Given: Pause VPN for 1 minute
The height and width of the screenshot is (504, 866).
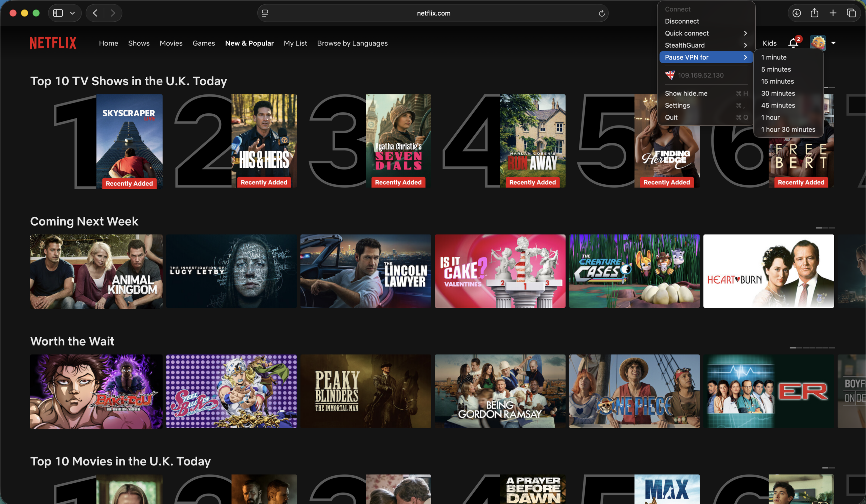Looking at the screenshot, I should point(788,58).
